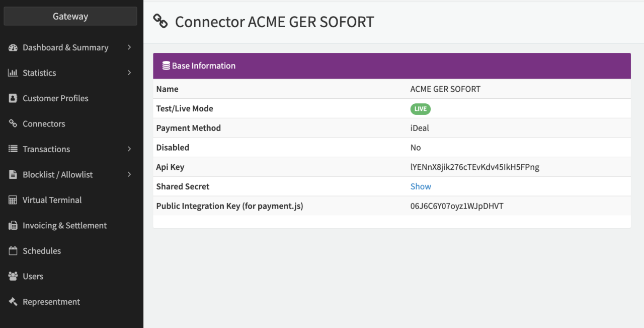Click the Representment gavel icon

[x=13, y=302]
